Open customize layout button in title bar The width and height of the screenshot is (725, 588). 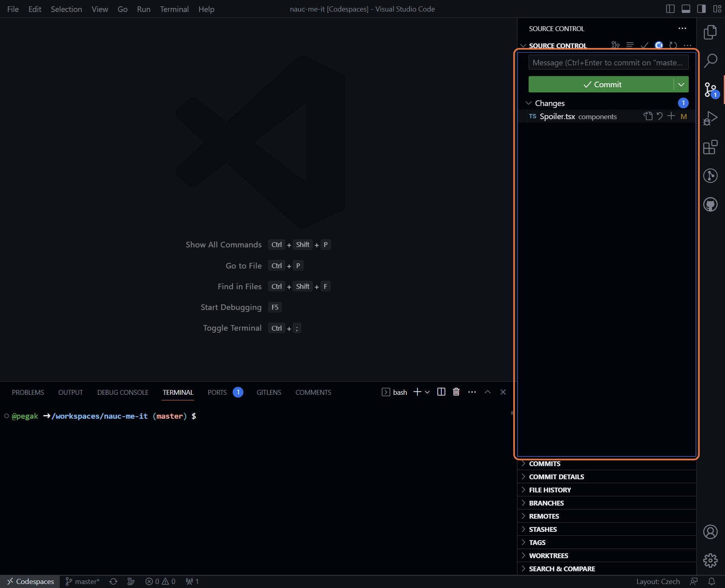(x=717, y=9)
